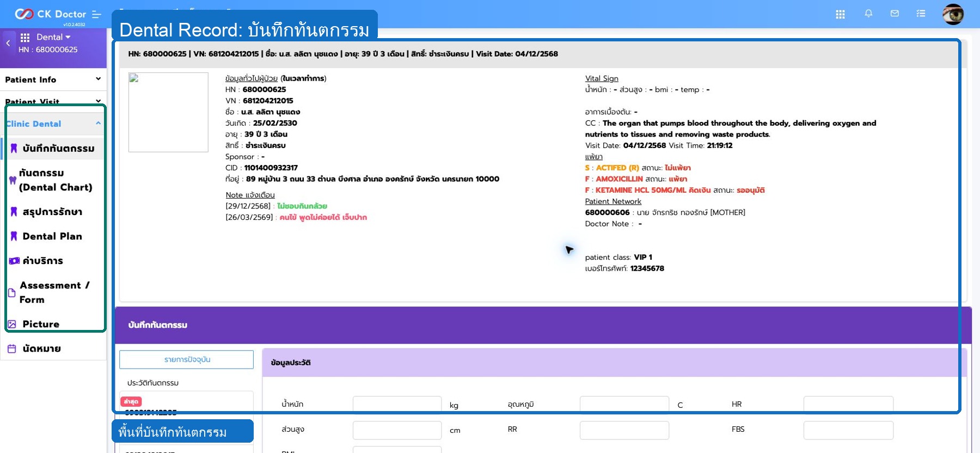Click the Patient Network heading

click(x=613, y=201)
